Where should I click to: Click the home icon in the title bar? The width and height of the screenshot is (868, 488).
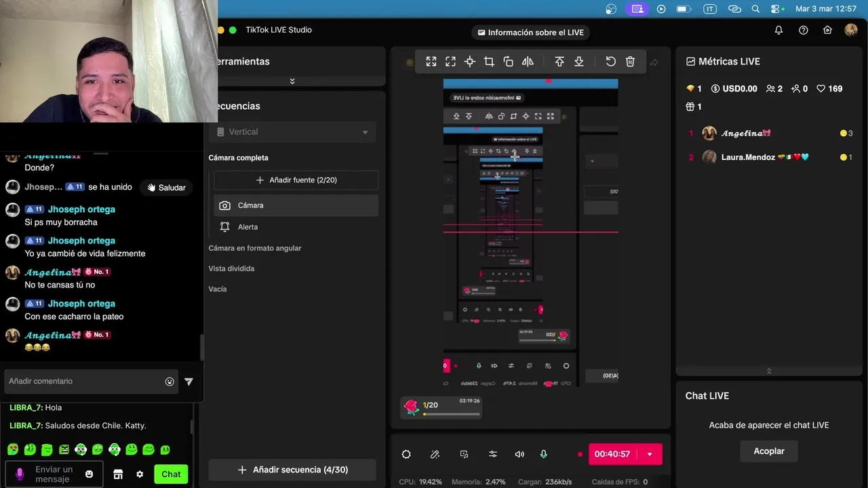coord(827,30)
